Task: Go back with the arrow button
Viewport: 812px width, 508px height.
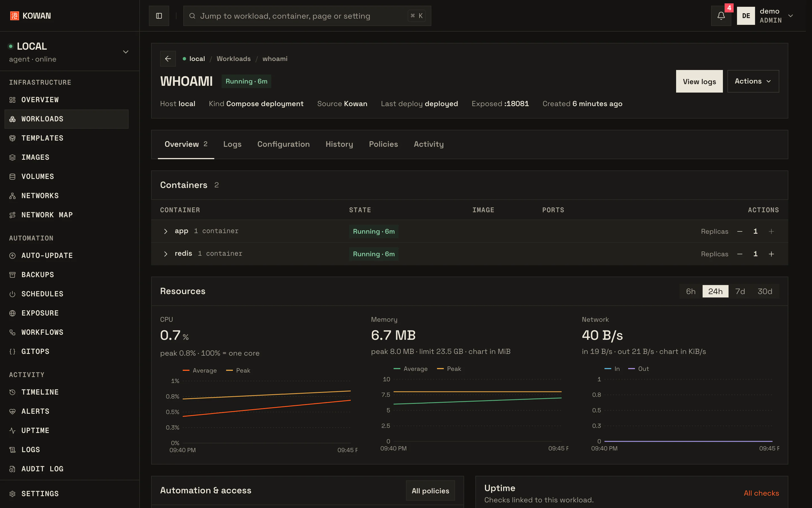Action: pos(168,59)
